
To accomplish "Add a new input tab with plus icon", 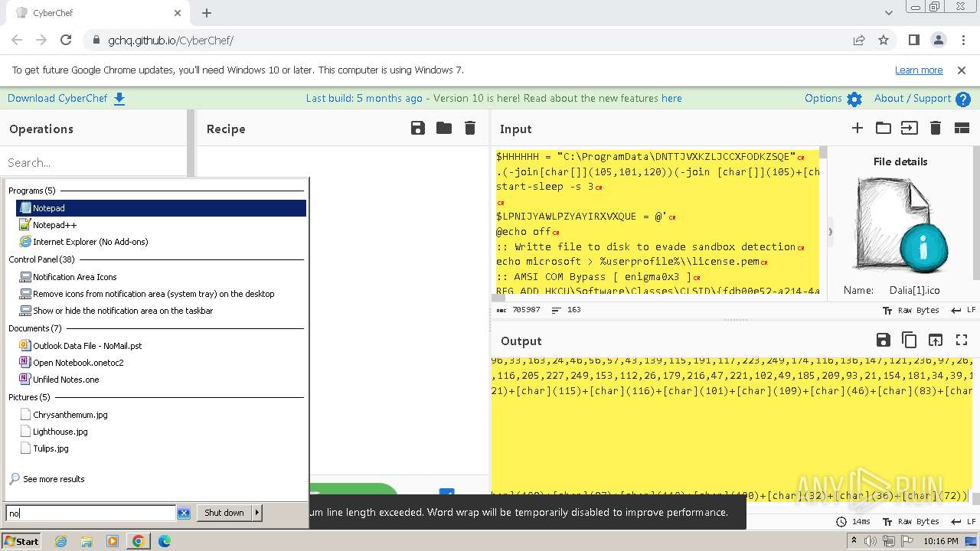I will click(x=857, y=128).
